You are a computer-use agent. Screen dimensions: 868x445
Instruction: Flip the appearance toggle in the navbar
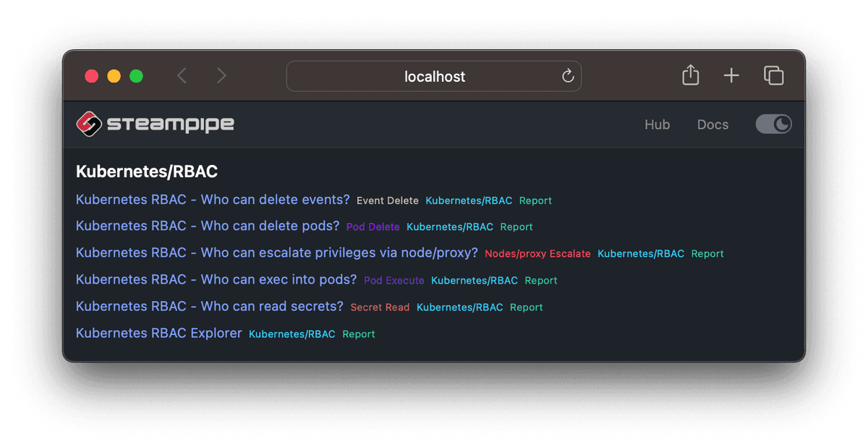pos(773,124)
